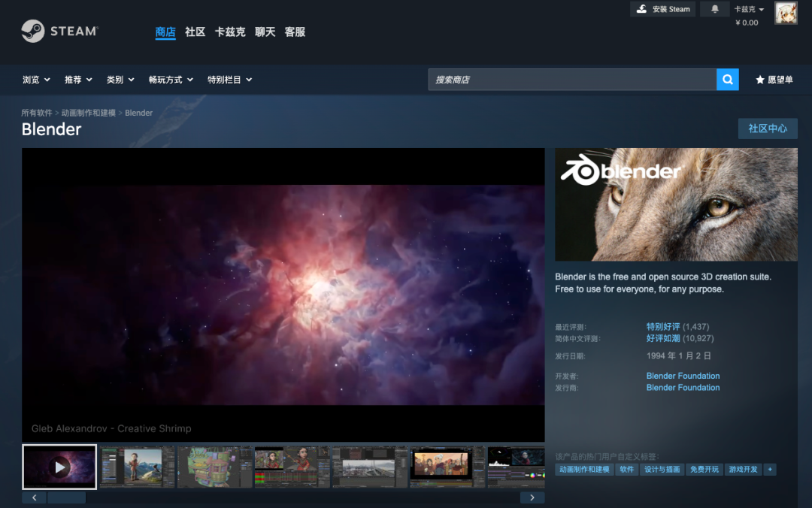812x508 pixels.
Task: Open the Blender Foundation publisher link
Action: pos(683,388)
